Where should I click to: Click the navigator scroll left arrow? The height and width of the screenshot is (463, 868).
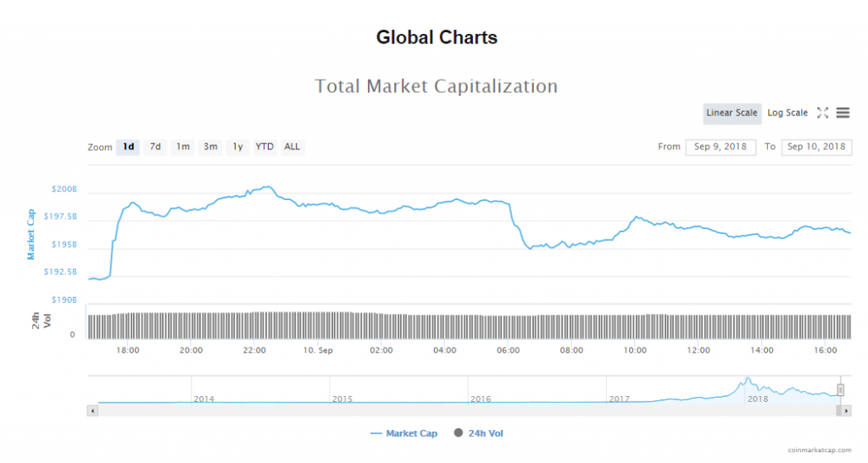point(92,410)
